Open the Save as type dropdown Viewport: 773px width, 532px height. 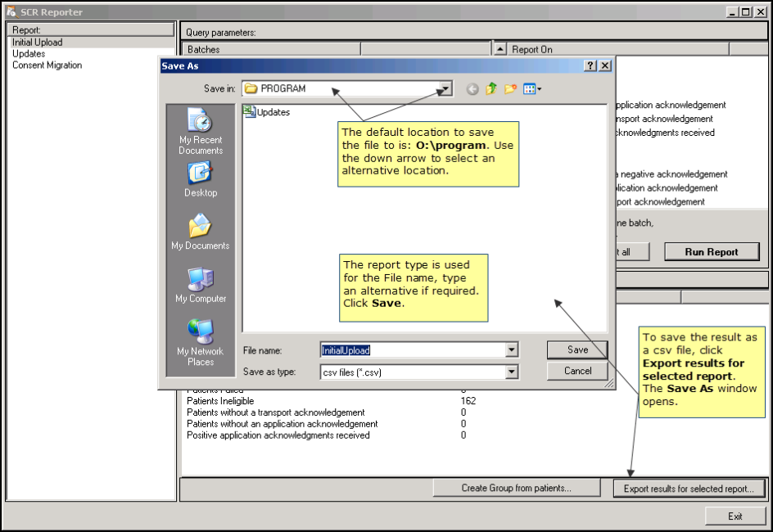point(512,372)
